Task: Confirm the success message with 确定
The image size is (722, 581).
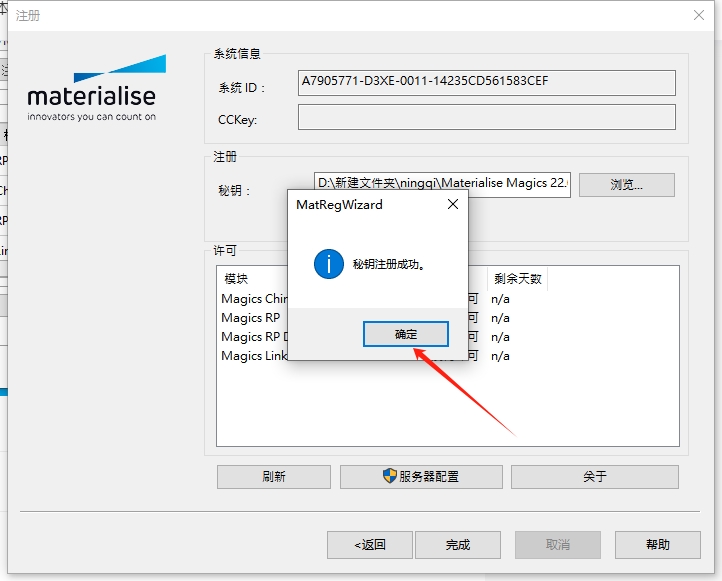Action: [x=406, y=334]
